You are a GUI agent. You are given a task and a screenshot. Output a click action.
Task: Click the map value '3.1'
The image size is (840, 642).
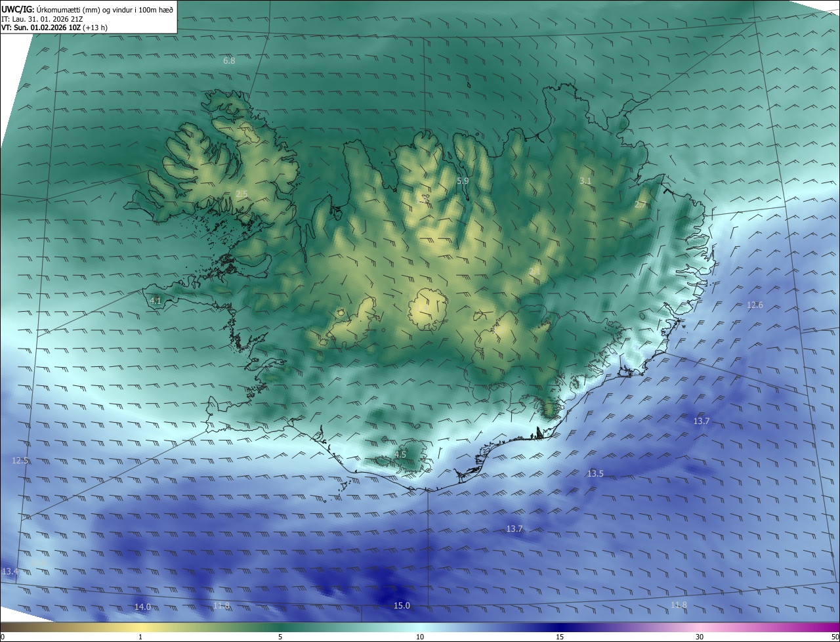pyautogui.click(x=585, y=181)
